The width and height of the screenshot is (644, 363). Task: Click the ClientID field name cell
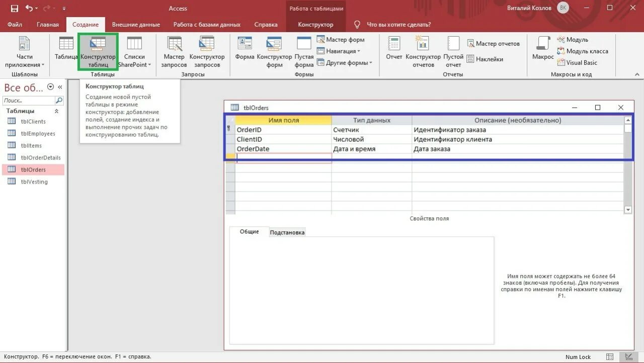pos(283,139)
